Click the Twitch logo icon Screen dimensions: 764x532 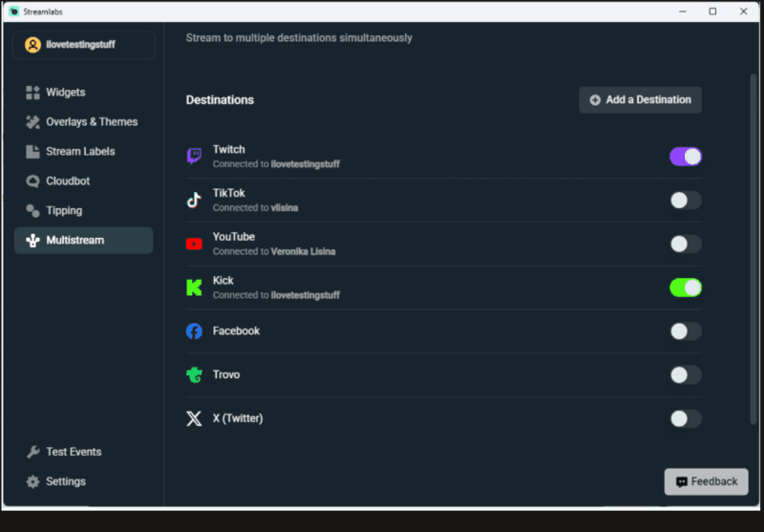click(x=194, y=157)
